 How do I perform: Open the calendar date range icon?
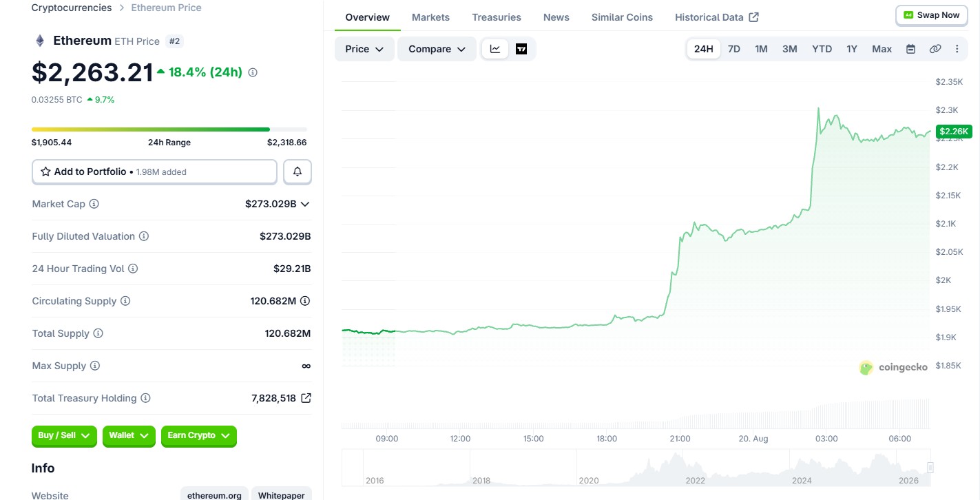tap(910, 49)
